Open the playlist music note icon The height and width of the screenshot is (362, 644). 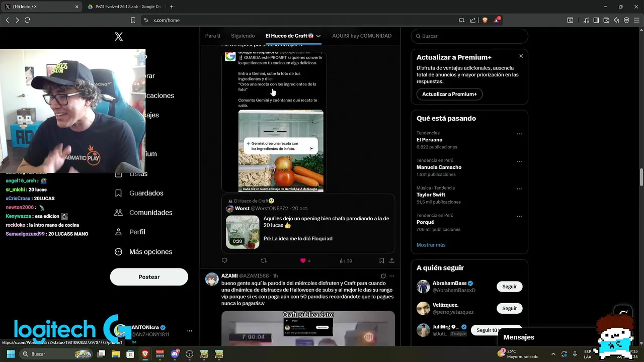586,20
